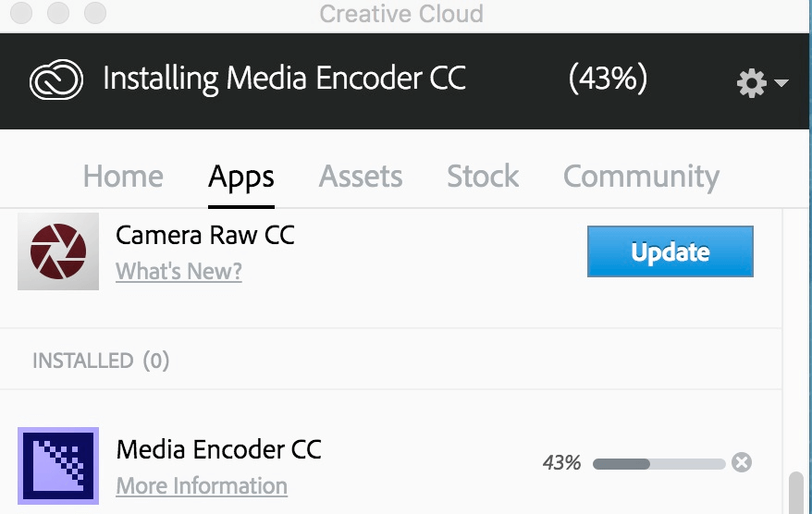Screen dimensions: 812x514
Task: Open the settings gear menu
Action: pos(751,83)
